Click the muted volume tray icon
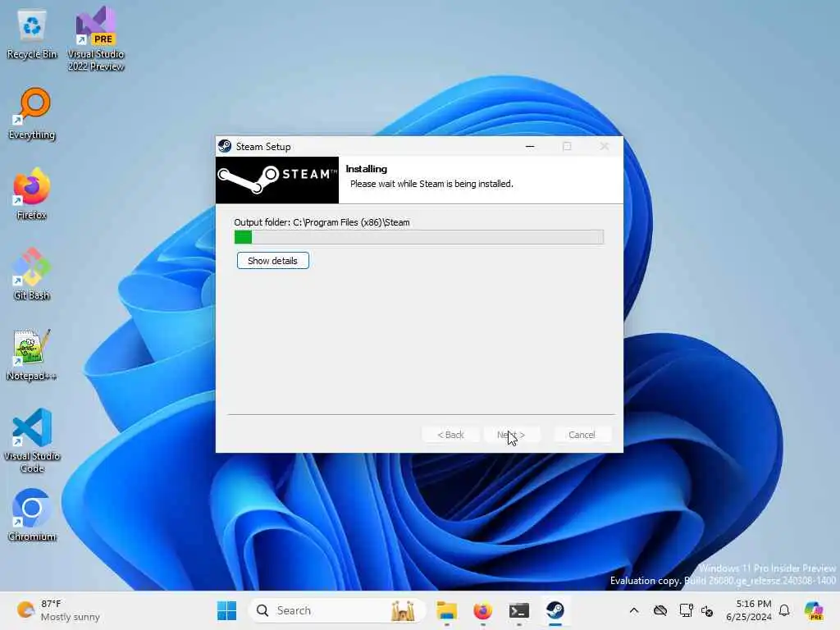This screenshot has width=840, height=630. 707,610
